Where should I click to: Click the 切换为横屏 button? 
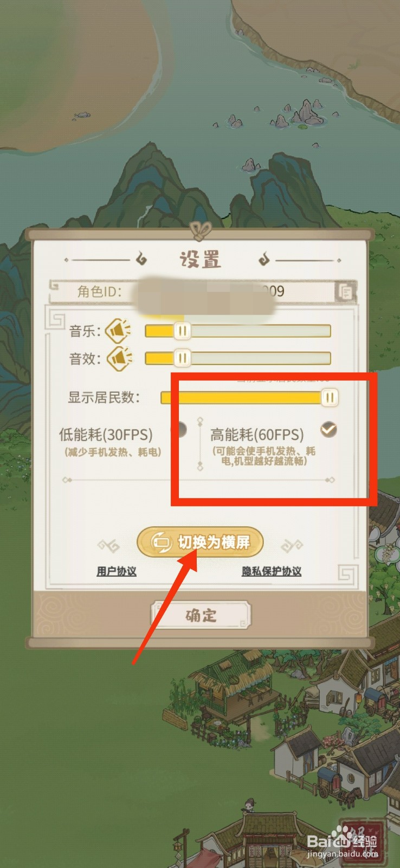point(200,542)
